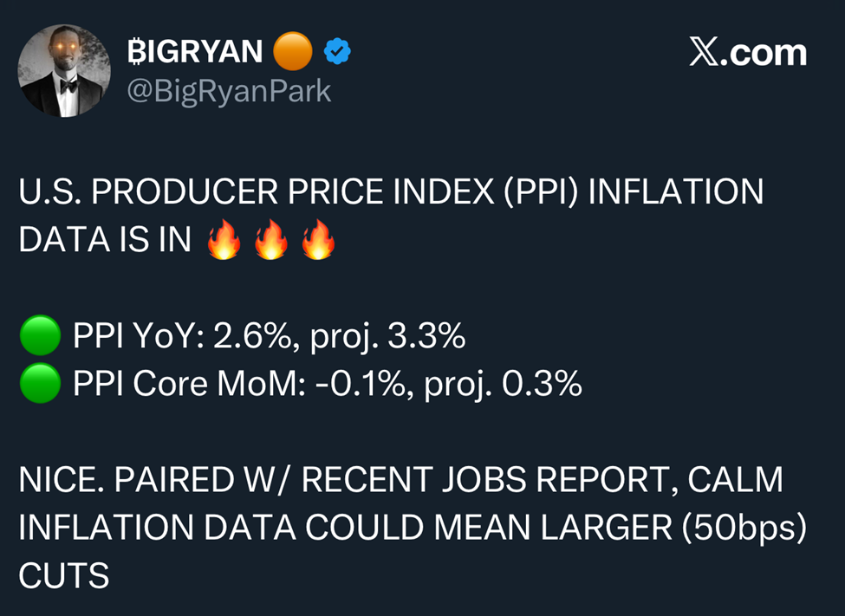Open the @BigRyanPark handle link

point(229,90)
